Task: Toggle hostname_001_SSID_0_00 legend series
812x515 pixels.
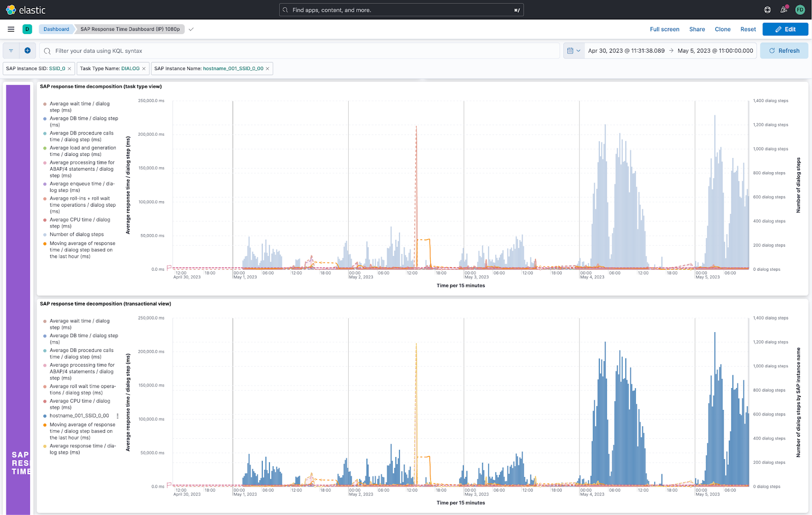Action: (79, 416)
